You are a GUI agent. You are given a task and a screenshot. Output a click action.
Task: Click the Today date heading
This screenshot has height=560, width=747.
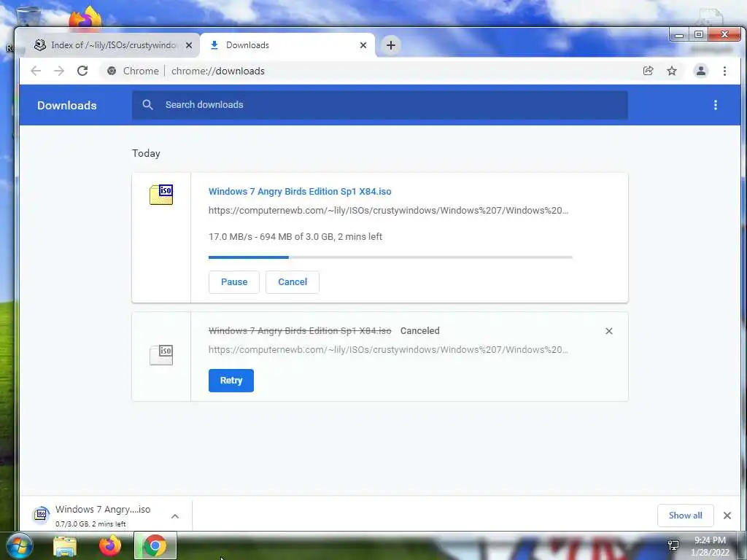146,153
